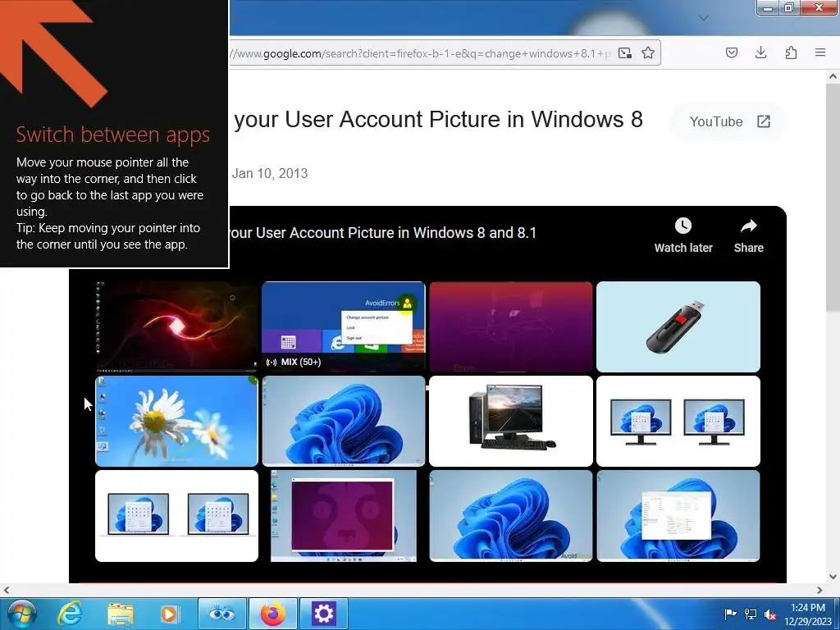Open the Windows Start orb

click(x=22, y=614)
